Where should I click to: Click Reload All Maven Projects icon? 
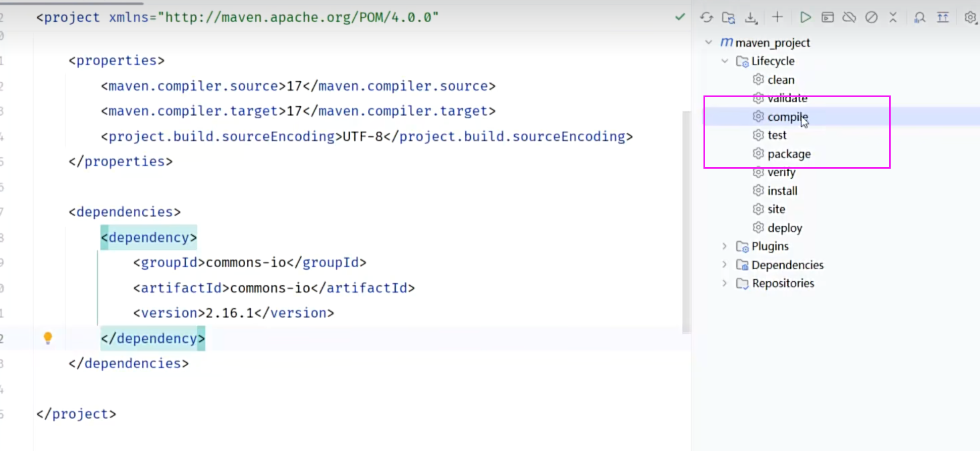tap(706, 18)
